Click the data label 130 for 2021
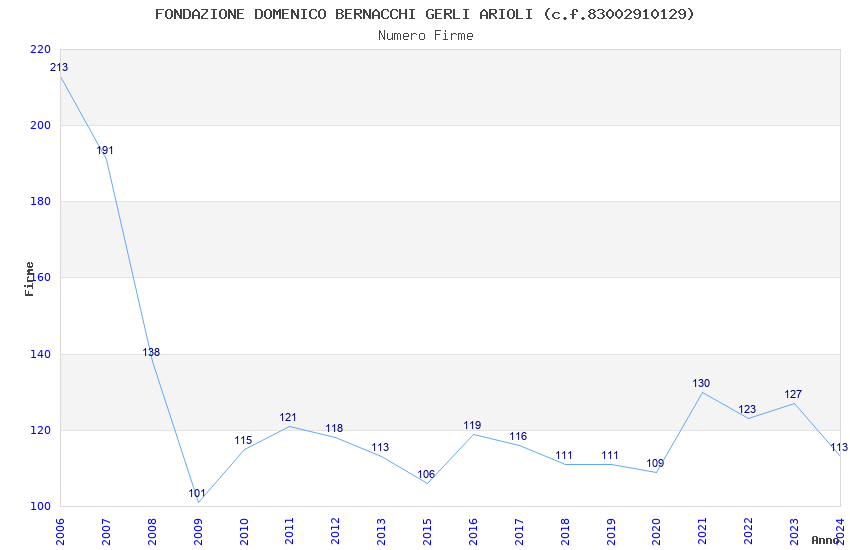Screen dimensions: 850x550 tap(701, 383)
